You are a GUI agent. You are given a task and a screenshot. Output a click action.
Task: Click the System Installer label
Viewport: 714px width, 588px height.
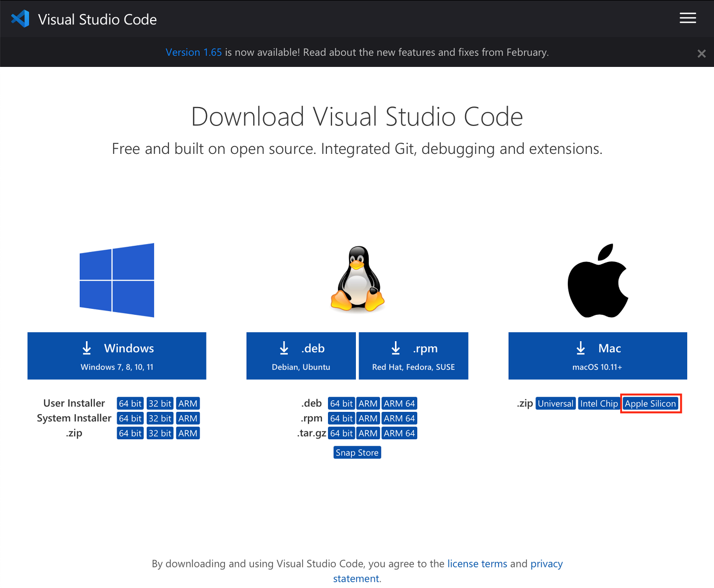click(74, 418)
